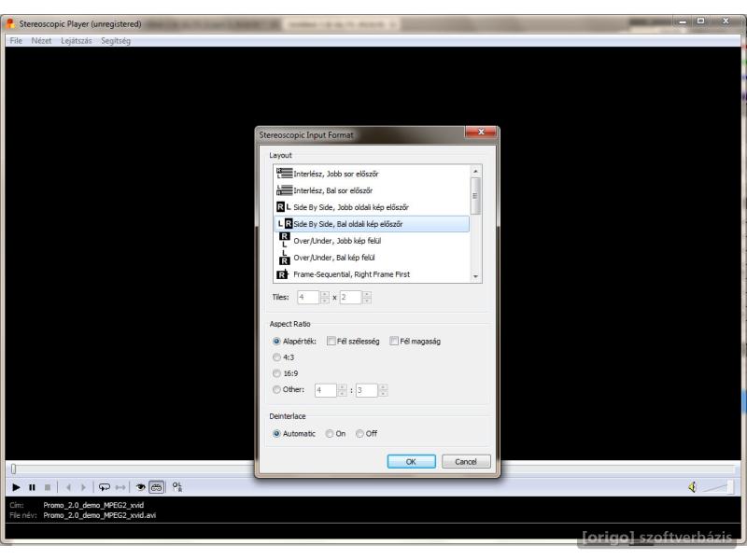Viewport: 747px width, 560px height.
Task: Choose Side By Side, Bal oldali kép először
Action: 372,224
